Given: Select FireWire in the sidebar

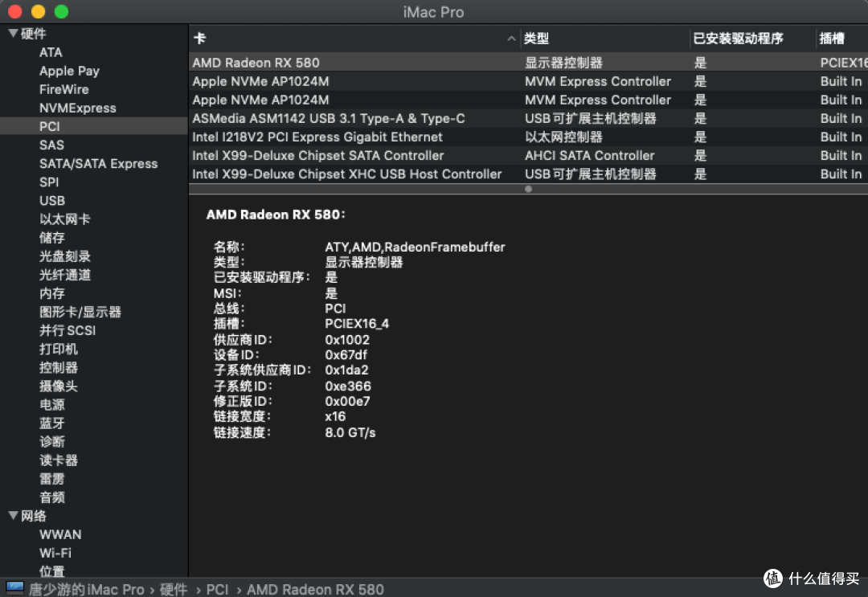Looking at the screenshot, I should 63,90.
